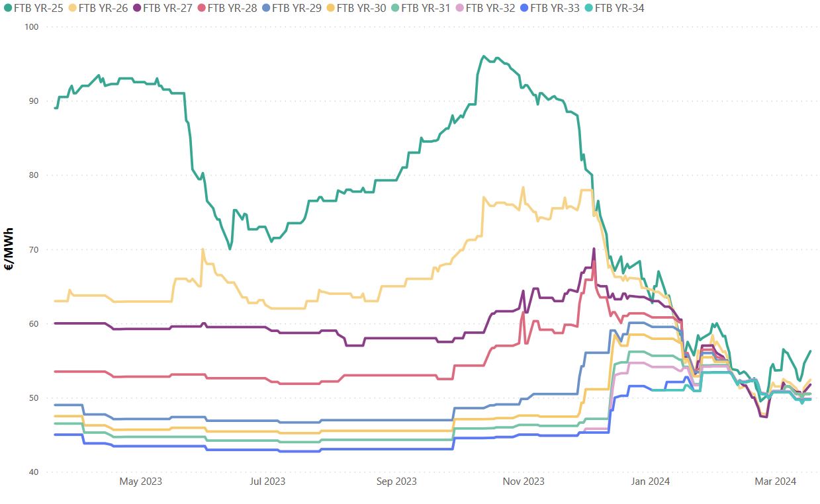This screenshot has width=820, height=504.
Task: Click the May 2023 x-axis label
Action: click(x=140, y=482)
